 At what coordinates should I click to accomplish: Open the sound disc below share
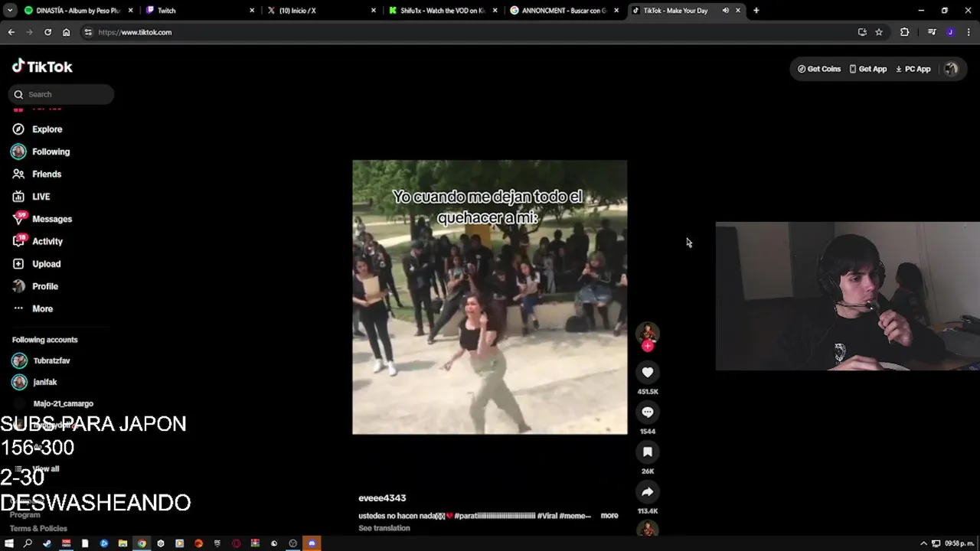tap(648, 529)
